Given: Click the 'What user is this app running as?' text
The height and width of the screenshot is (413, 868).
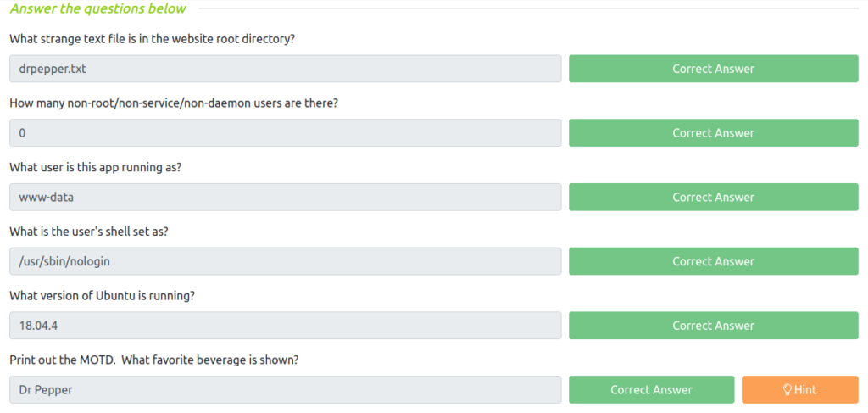Looking at the screenshot, I should (x=96, y=167).
